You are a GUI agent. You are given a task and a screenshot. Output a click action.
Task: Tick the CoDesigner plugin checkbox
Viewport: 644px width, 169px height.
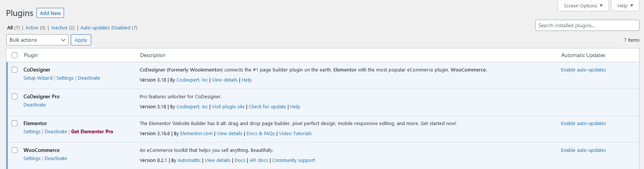pos(15,70)
